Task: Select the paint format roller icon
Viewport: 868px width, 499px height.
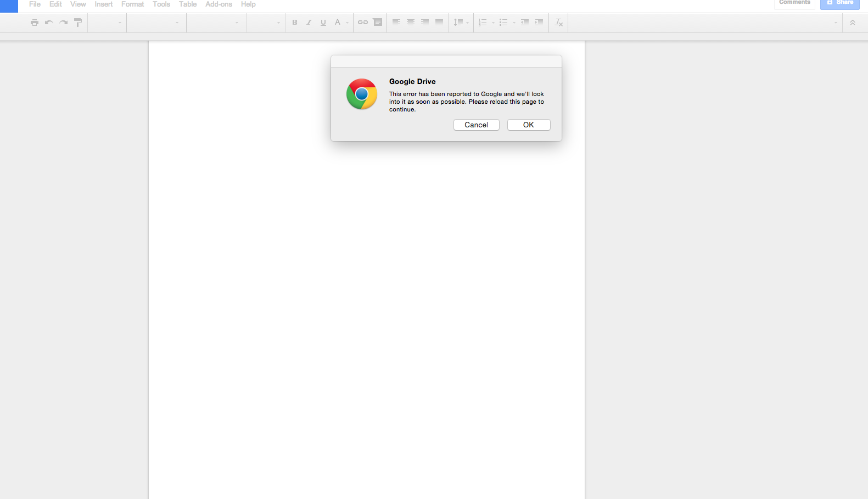Action: (x=78, y=23)
